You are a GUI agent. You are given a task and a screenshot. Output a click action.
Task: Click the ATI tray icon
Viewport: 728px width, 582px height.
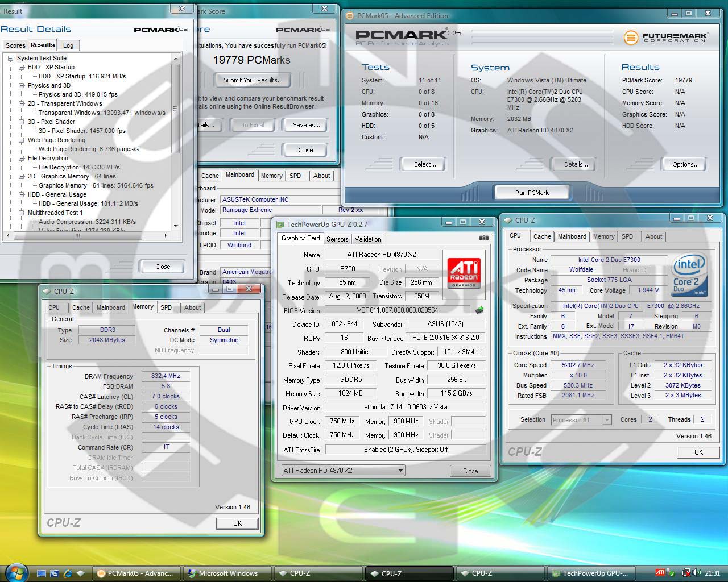(660, 573)
